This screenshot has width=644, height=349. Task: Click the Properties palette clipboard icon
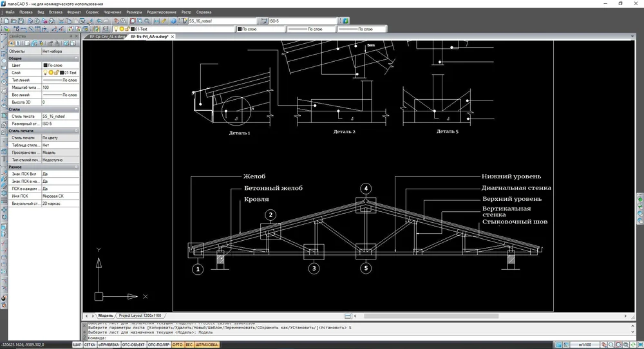coord(96,29)
